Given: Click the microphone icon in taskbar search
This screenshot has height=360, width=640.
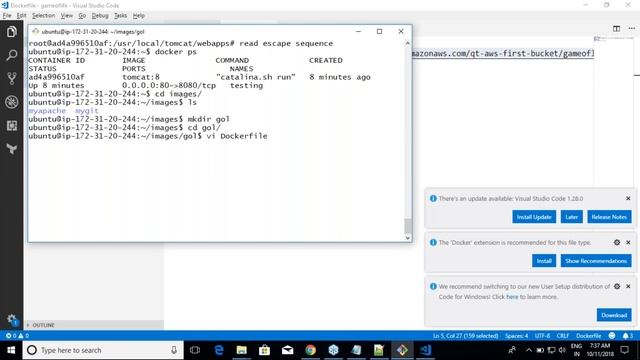Looking at the screenshot, I should (x=174, y=350).
